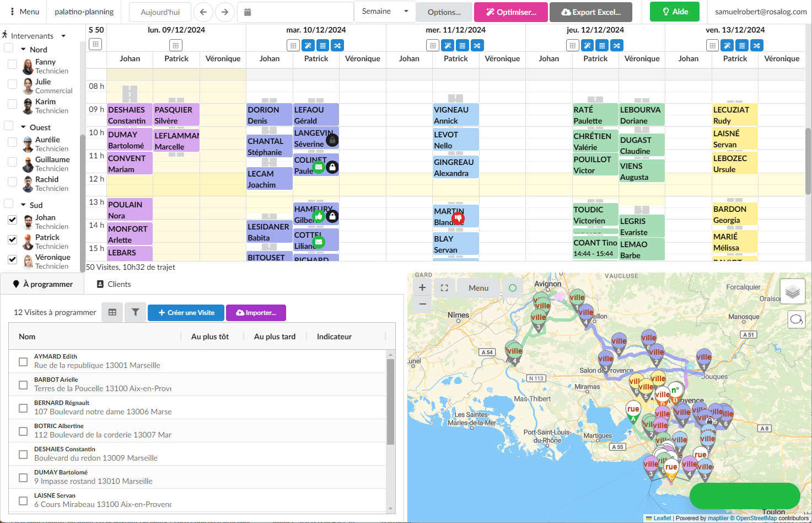Collapse the Ouest group
This screenshot has width=812, height=523.
coord(24,127)
